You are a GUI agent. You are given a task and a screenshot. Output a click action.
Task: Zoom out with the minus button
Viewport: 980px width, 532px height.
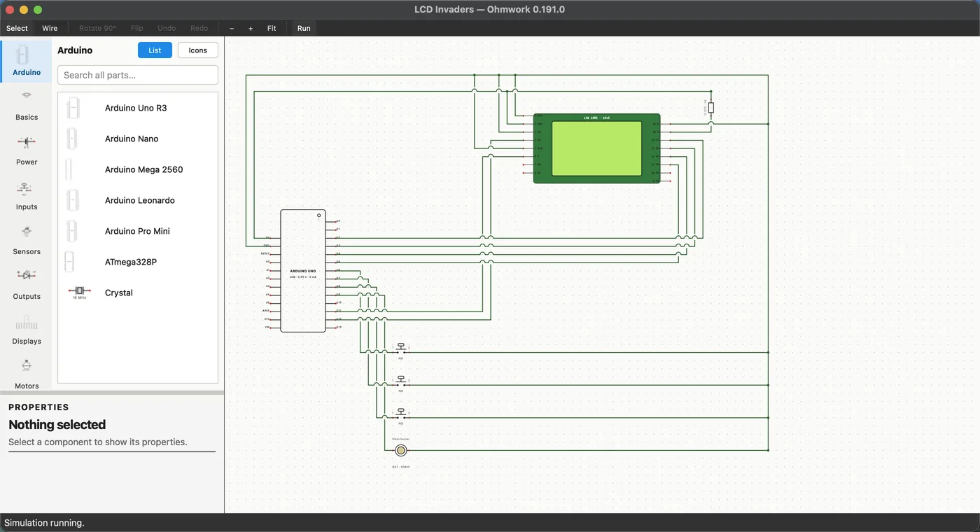click(x=232, y=28)
